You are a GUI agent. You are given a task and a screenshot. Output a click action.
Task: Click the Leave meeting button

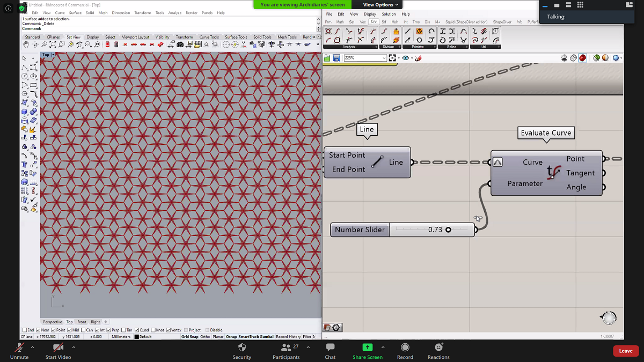[625, 350]
